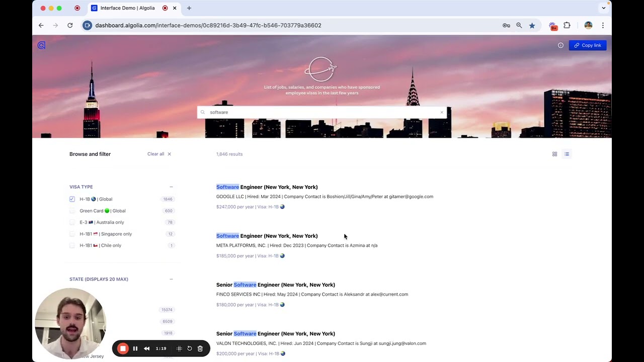The image size is (644, 362).
Task: Switch to list view layout
Action: pyautogui.click(x=567, y=154)
